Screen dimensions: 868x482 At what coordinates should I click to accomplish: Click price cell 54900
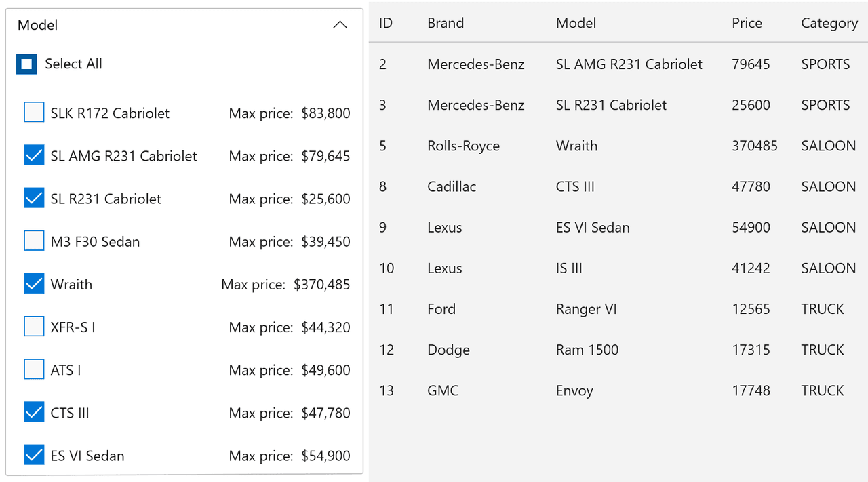(751, 228)
